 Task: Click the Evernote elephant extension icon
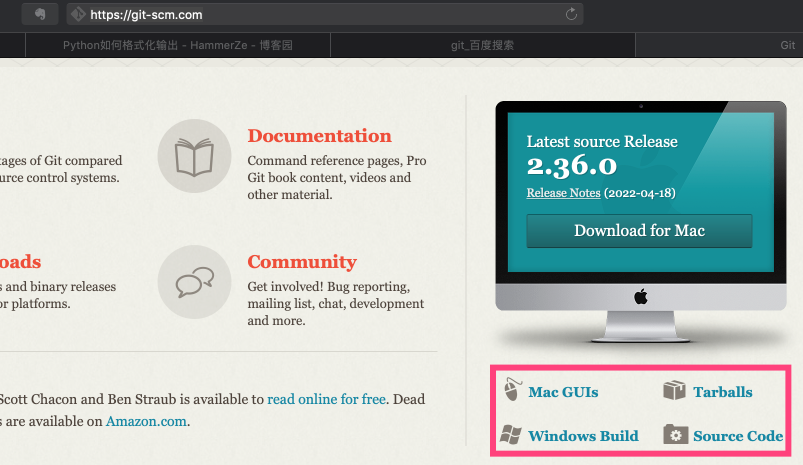pos(39,14)
